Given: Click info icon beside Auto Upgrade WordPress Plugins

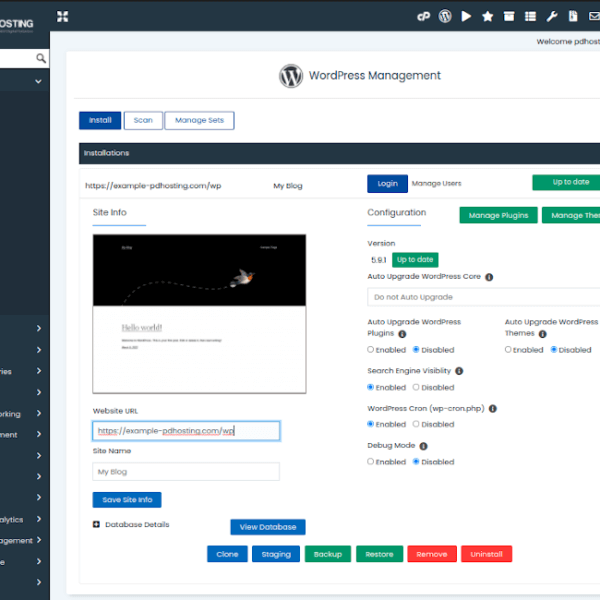Looking at the screenshot, I should pos(402,334).
